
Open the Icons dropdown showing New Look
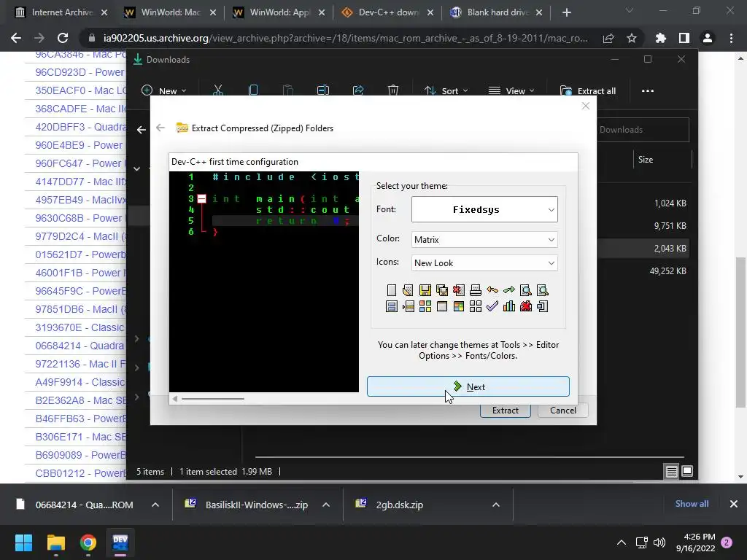coord(484,262)
